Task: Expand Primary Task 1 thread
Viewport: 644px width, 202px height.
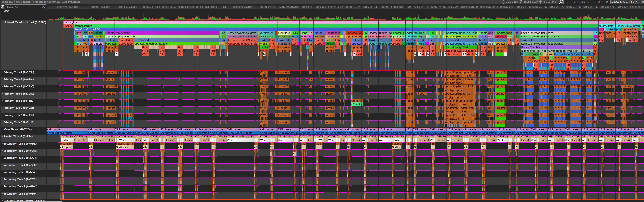Action: coord(2,72)
